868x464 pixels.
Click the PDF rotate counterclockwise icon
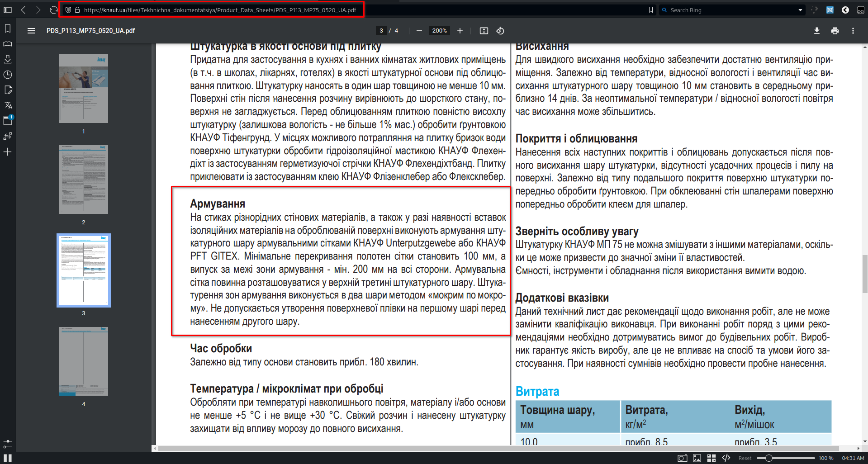[500, 31]
